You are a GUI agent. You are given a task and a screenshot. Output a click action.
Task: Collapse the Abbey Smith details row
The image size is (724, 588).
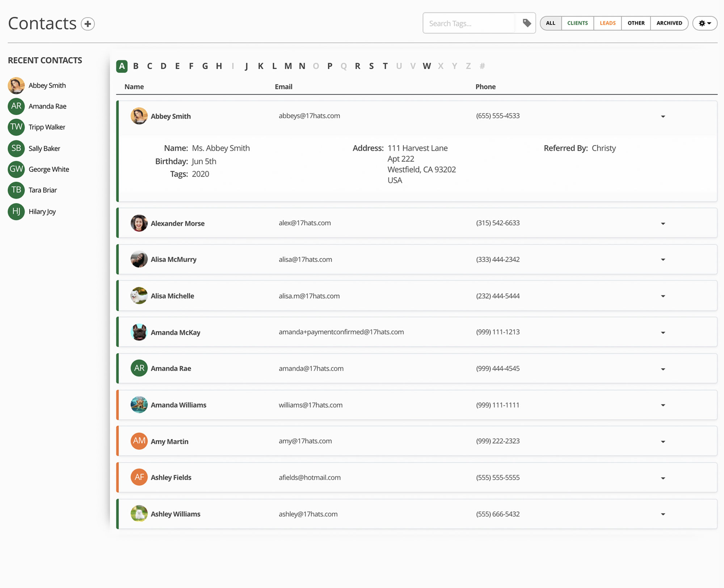click(663, 117)
